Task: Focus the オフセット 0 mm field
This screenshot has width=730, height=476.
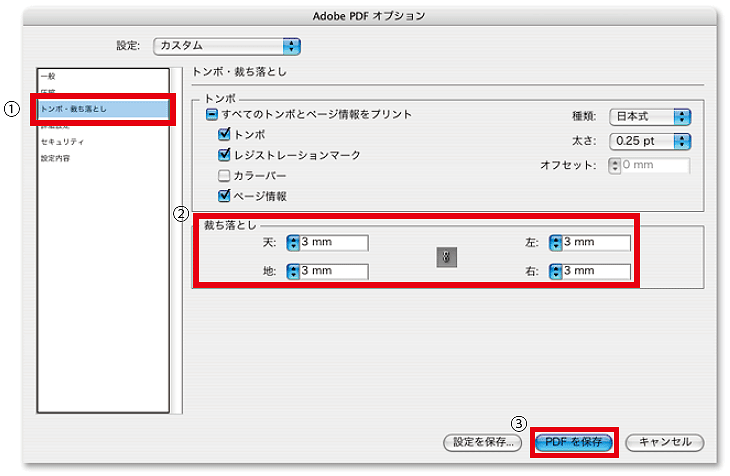Action: point(656,165)
